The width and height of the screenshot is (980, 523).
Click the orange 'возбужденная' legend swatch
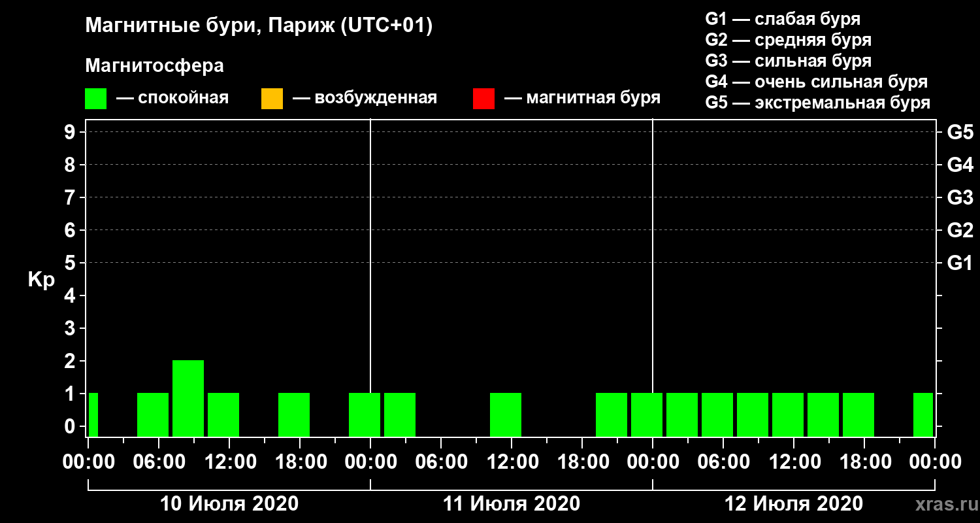click(272, 99)
